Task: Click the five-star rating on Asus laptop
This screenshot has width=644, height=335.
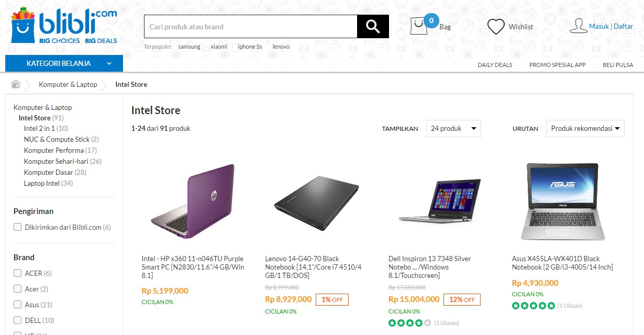Action: 533,306
